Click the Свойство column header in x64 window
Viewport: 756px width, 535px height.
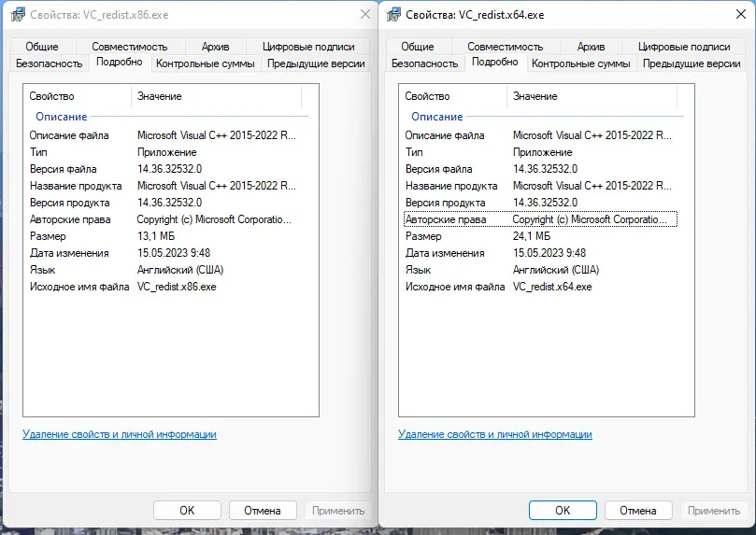point(427,96)
